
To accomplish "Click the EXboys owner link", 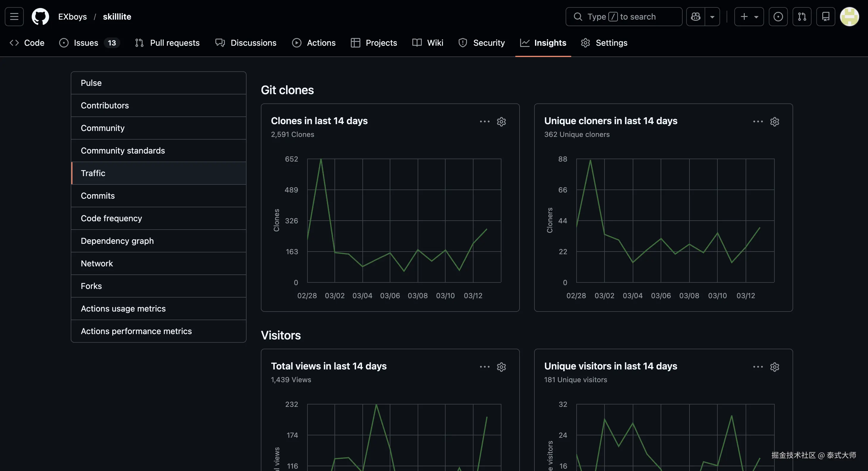I will click(72, 17).
